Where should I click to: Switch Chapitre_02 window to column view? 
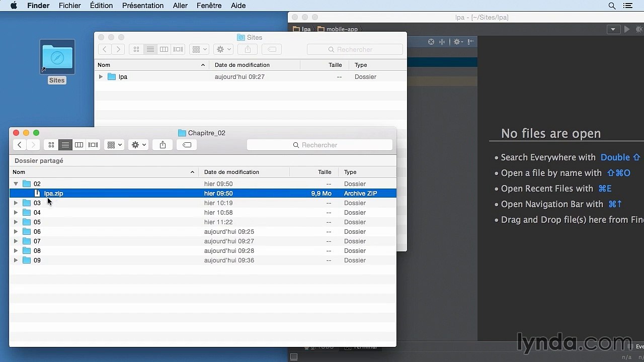79,145
